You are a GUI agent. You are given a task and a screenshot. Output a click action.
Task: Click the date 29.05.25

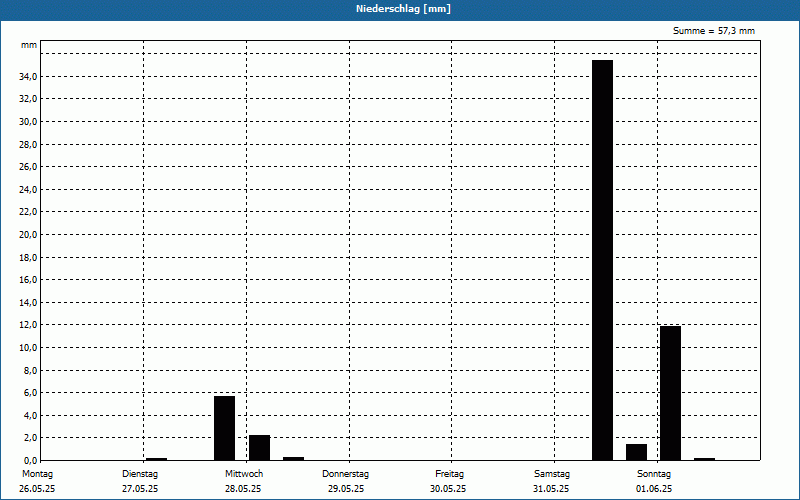coord(346,489)
